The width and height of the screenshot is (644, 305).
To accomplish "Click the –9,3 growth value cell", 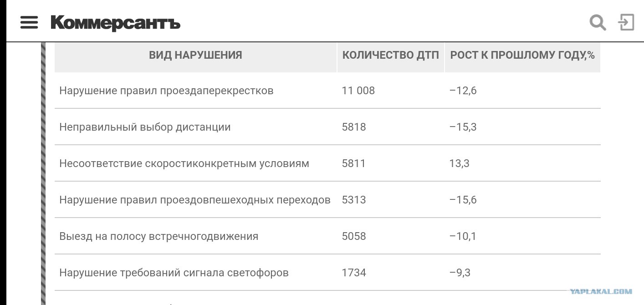I will click(x=460, y=273).
